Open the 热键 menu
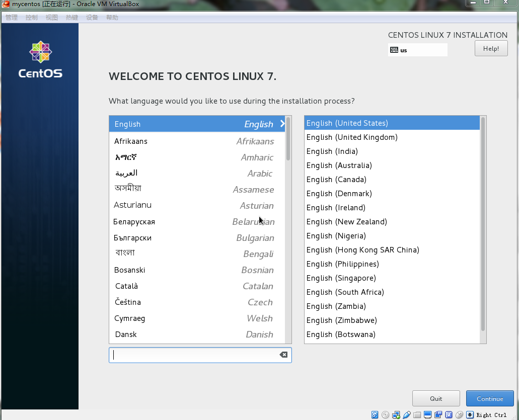Viewport: 519px width, 420px height. pyautogui.click(x=72, y=18)
